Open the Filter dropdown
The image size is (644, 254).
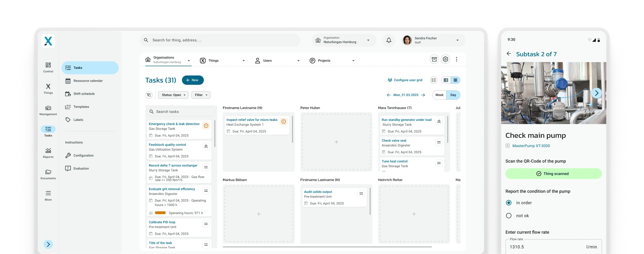(x=201, y=95)
